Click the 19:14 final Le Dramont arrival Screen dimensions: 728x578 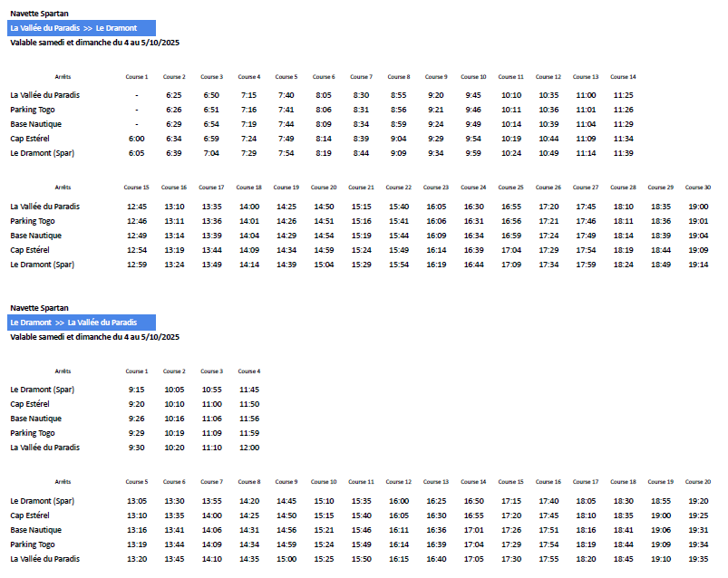coord(697,265)
